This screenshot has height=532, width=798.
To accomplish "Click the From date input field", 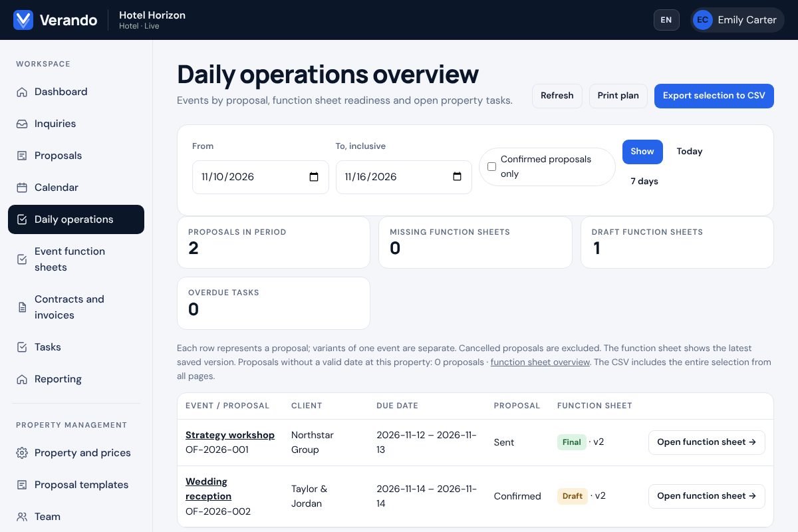I will pyautogui.click(x=261, y=177).
